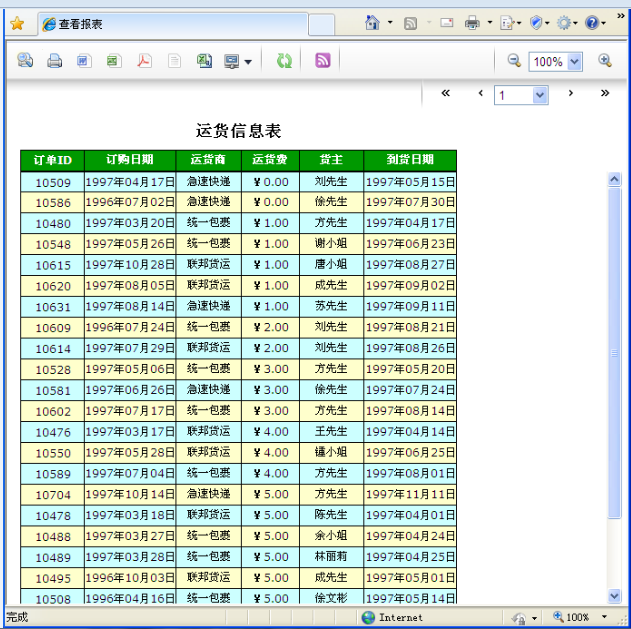Viewport: 631px width, 629px height.
Task: Click the Internet zone status indicator
Action: (392, 617)
